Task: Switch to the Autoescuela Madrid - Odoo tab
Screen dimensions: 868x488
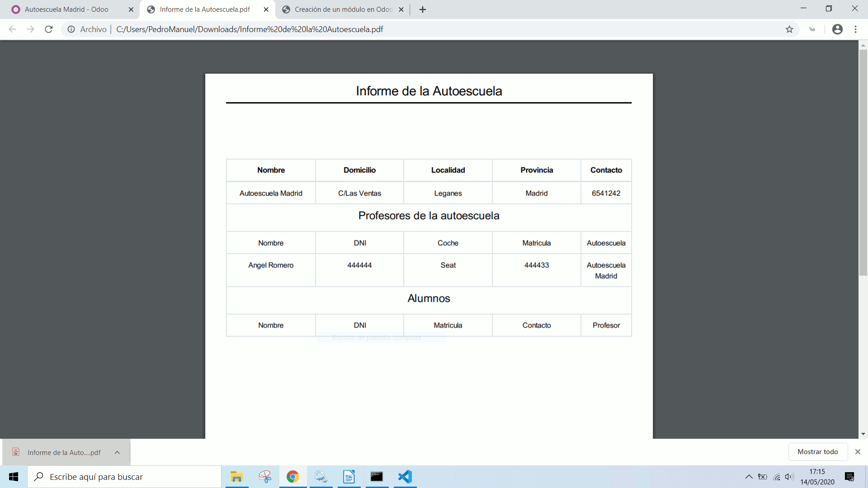Action: pyautogui.click(x=68, y=9)
